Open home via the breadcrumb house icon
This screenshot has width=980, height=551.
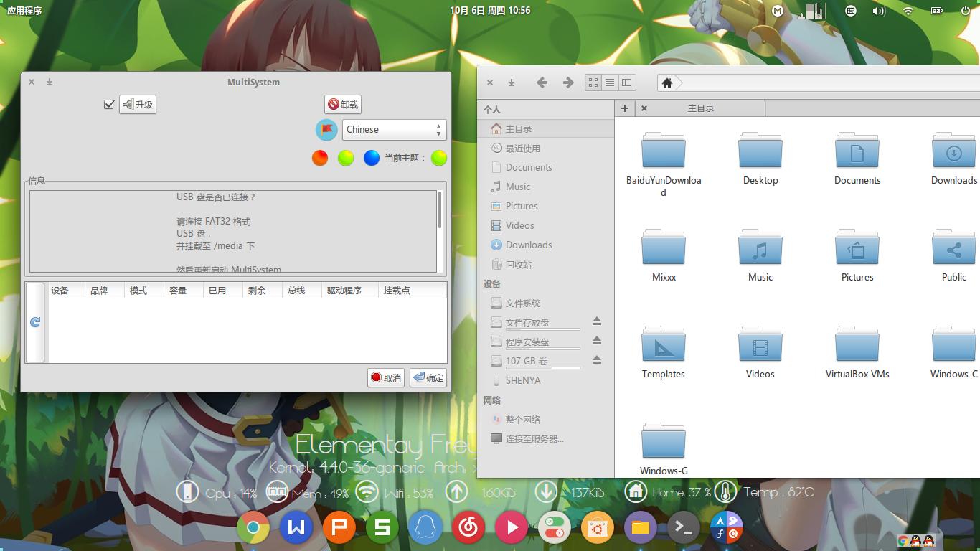coord(667,82)
